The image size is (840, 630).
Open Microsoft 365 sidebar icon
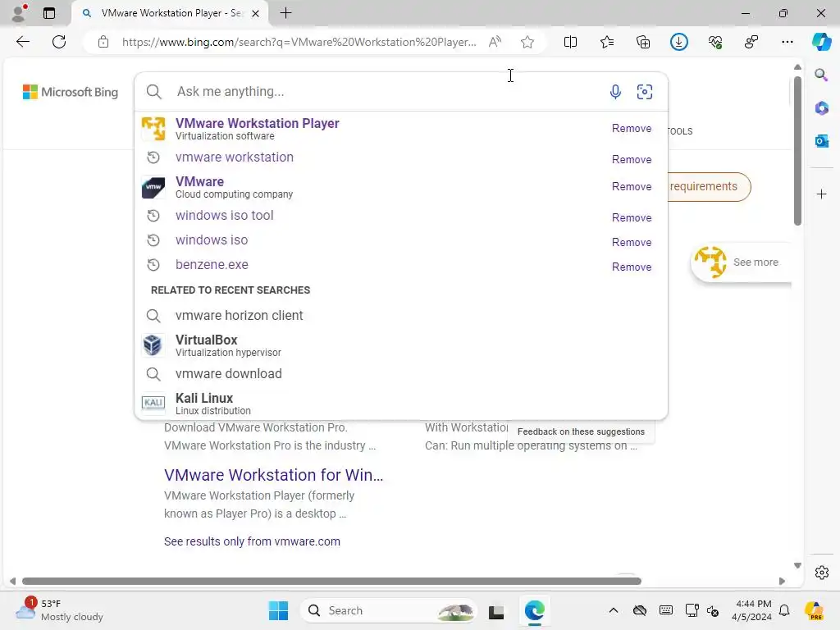pyautogui.click(x=821, y=107)
